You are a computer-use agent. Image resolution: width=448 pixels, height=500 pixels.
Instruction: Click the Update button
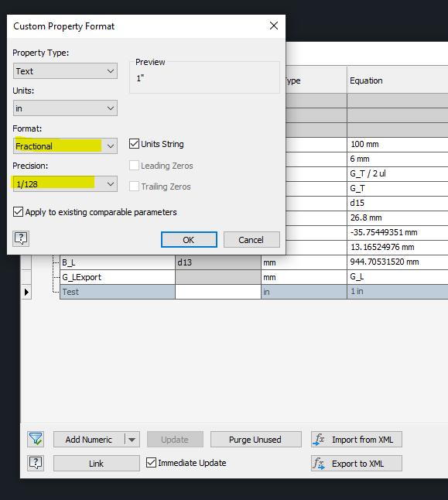tap(175, 440)
